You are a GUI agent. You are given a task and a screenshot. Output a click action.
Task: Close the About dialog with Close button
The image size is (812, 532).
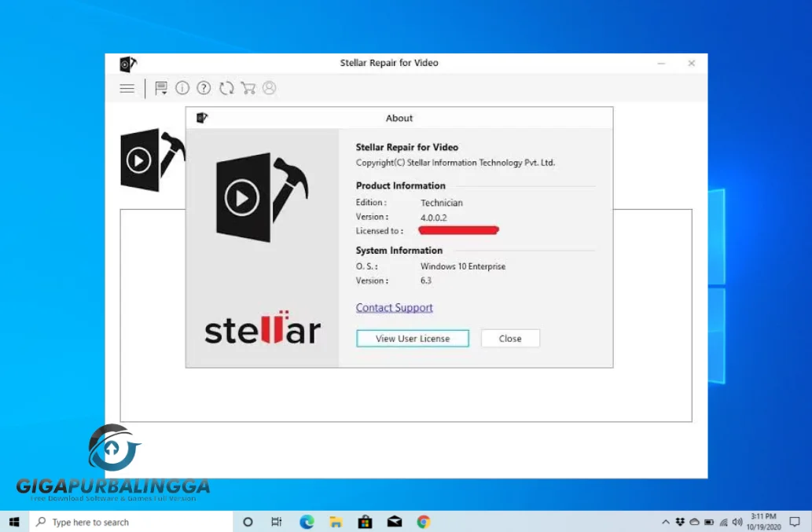click(x=510, y=339)
